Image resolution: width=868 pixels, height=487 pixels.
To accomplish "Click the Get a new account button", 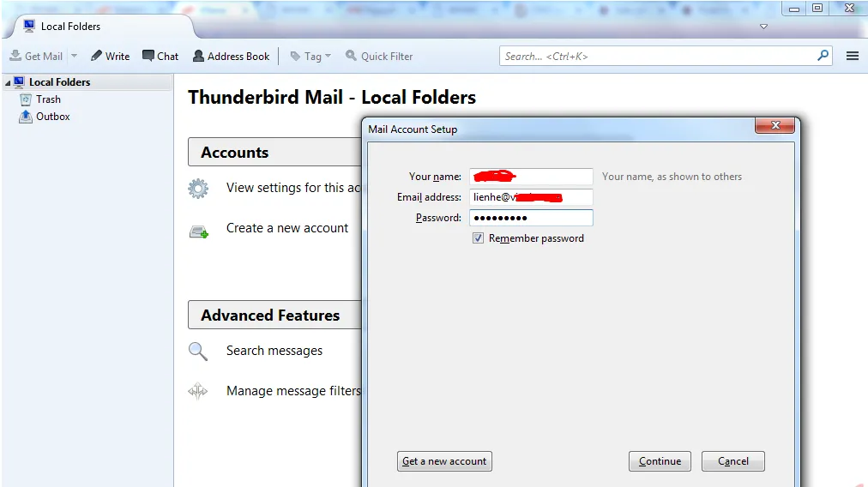I will tap(444, 461).
